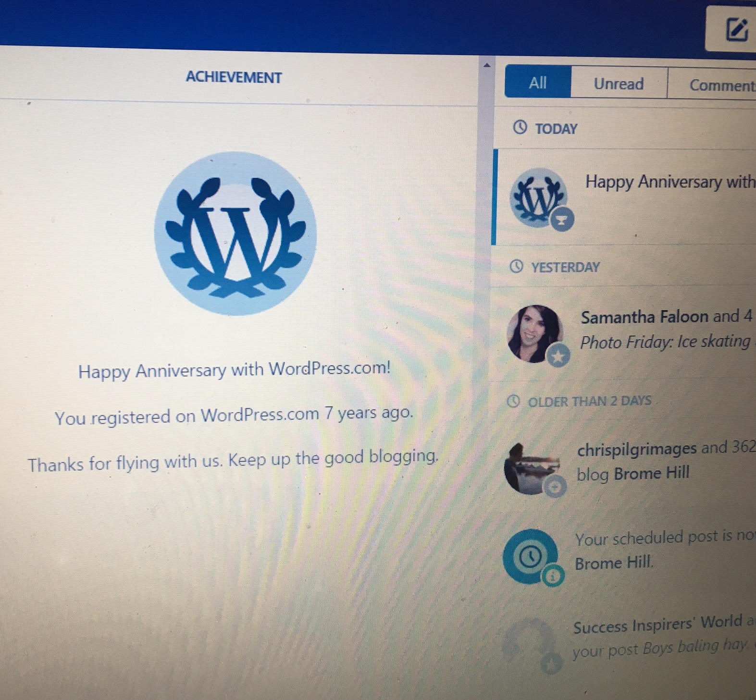Viewport: 756px width, 700px height.
Task: Click the small WordPress anniversary icon in list
Action: click(539, 197)
